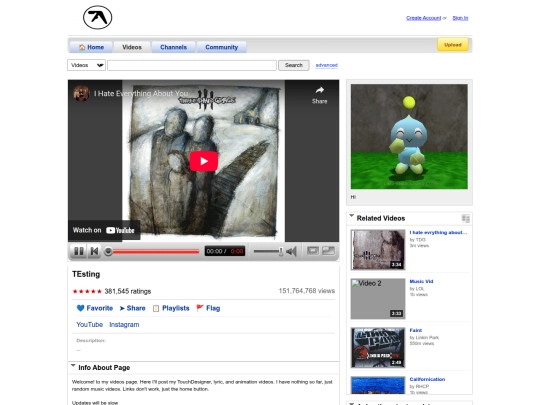Screen dimensions: 540x405
Task: Toggle the small player size icon
Action: 313,251
